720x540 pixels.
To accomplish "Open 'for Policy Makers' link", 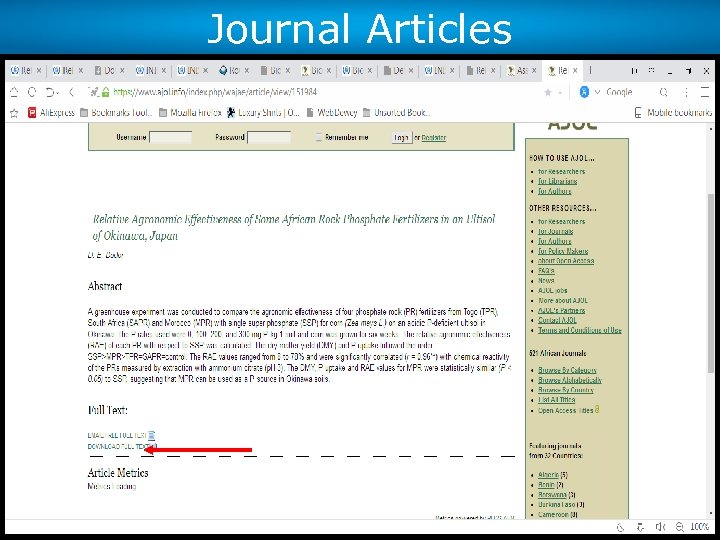I will tap(563, 251).
